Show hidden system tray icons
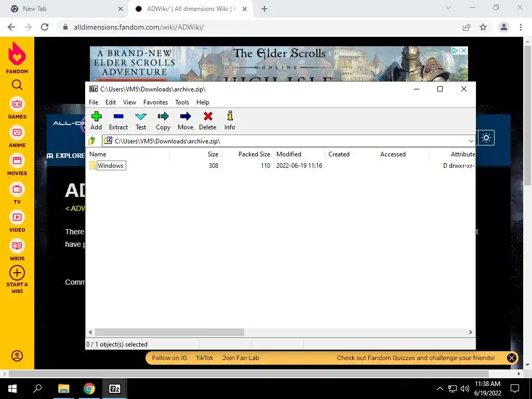Viewport: 532px width, 399px height. (440, 389)
